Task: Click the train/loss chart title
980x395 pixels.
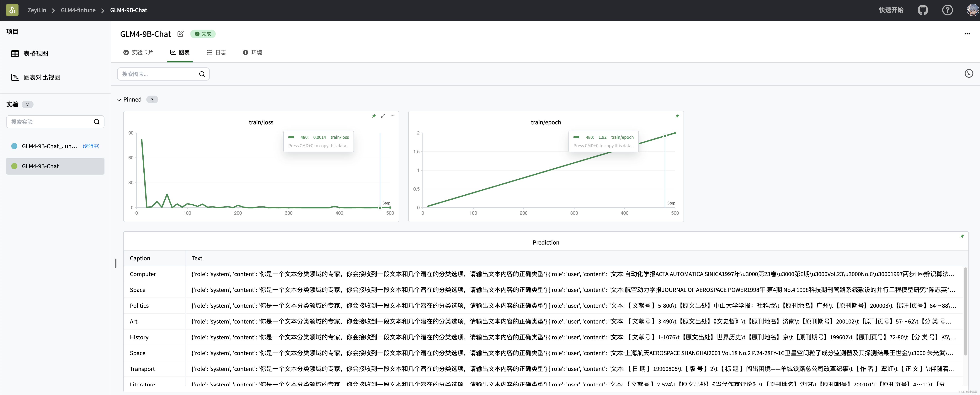Action: pyautogui.click(x=261, y=122)
